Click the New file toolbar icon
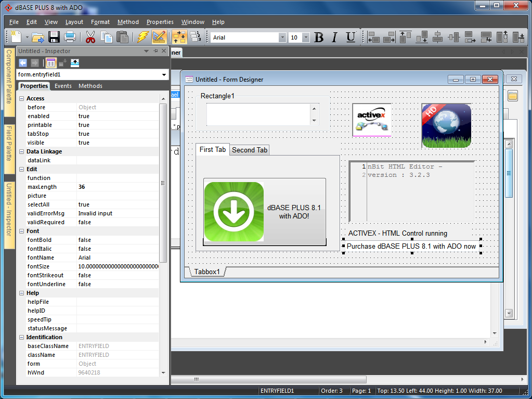The width and height of the screenshot is (532, 399). [x=16, y=37]
